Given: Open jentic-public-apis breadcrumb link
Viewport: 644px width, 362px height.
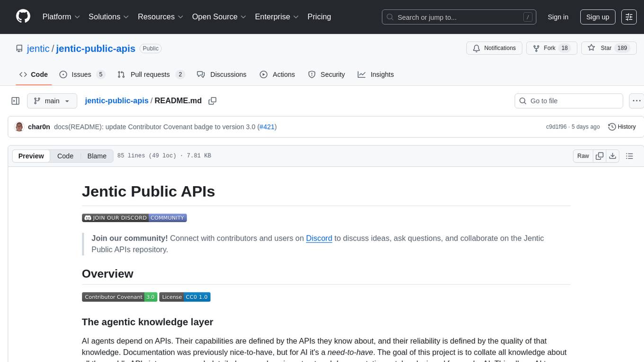Looking at the screenshot, I should [x=116, y=101].
